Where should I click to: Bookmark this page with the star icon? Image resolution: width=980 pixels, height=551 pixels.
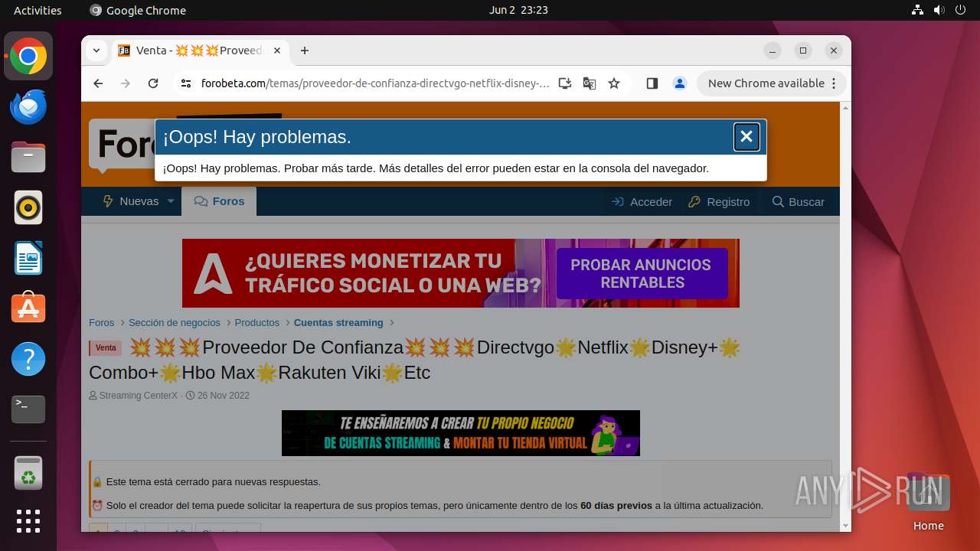click(x=614, y=83)
